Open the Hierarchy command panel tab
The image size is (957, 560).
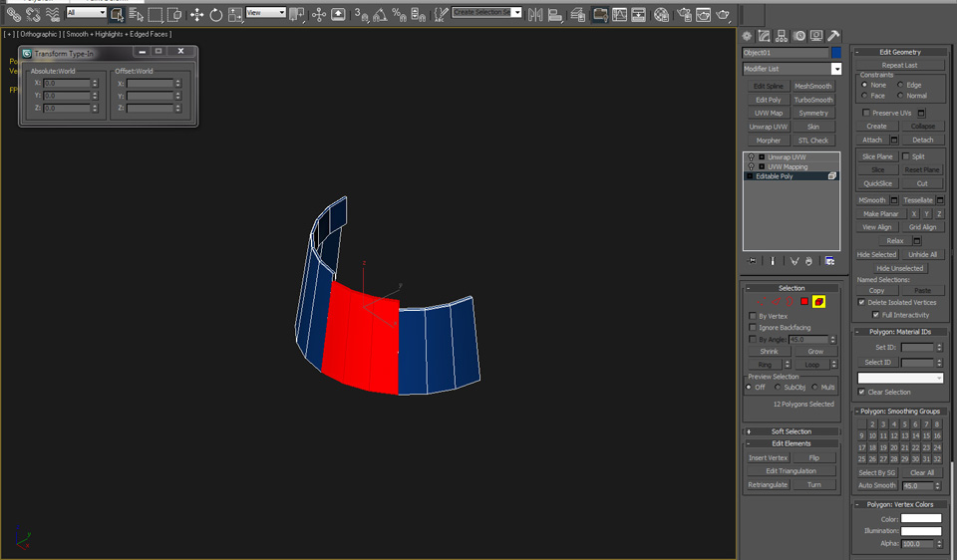[781, 36]
